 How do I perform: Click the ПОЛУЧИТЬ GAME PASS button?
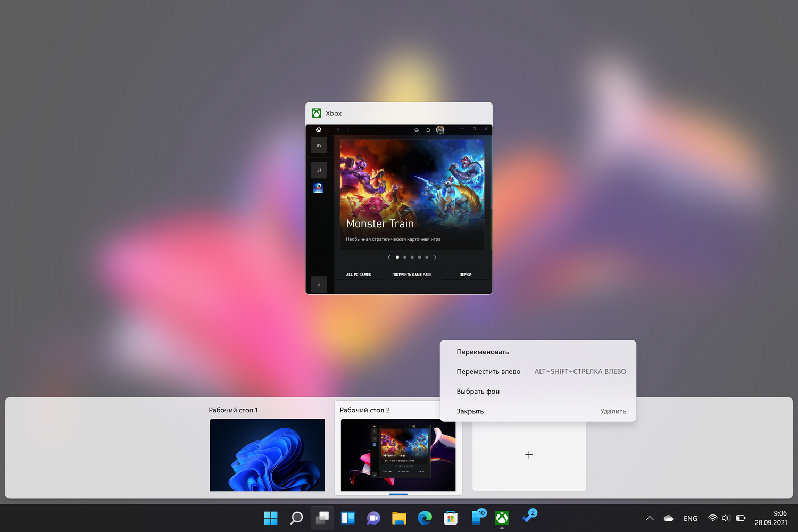coord(412,275)
